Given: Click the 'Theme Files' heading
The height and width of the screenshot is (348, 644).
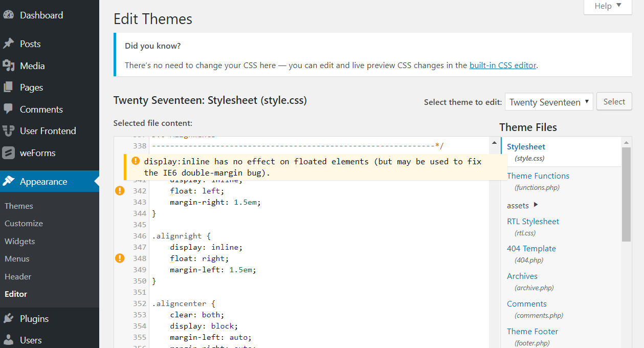Looking at the screenshot, I should point(528,127).
